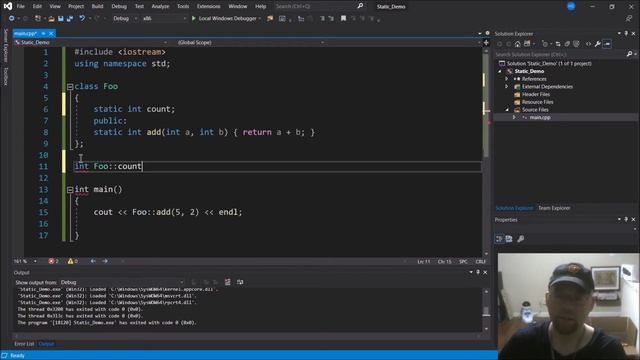Image resolution: width=640 pixels, height=360 pixels.
Task: Switch to Team Explorer tab
Action: (554, 208)
